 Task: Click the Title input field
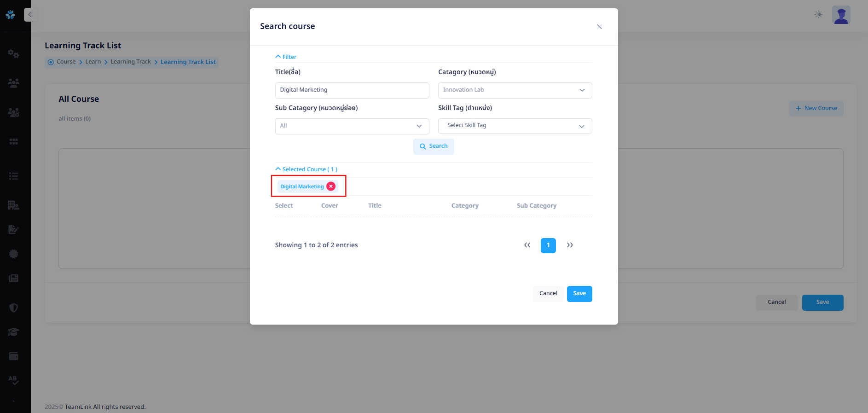click(x=352, y=90)
